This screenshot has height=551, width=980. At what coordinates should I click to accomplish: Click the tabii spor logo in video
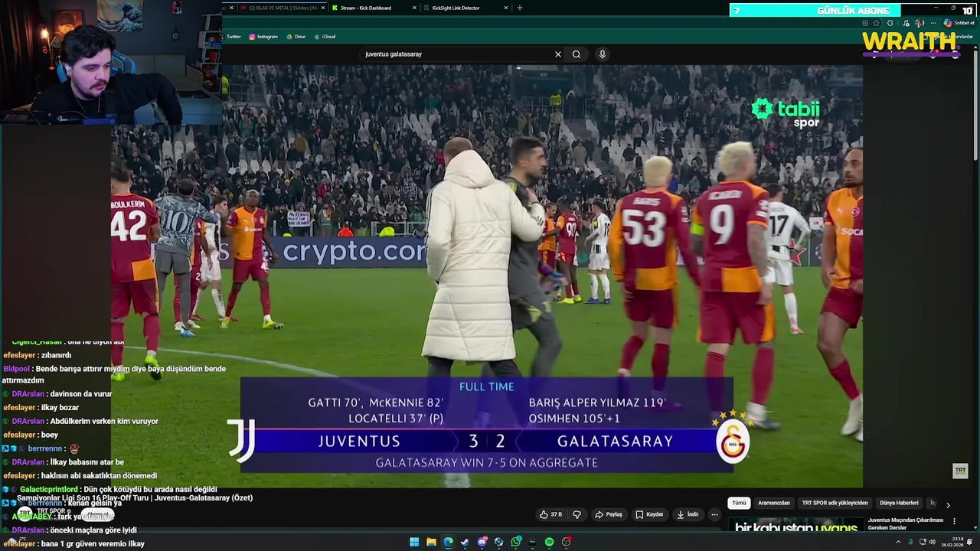point(786,112)
